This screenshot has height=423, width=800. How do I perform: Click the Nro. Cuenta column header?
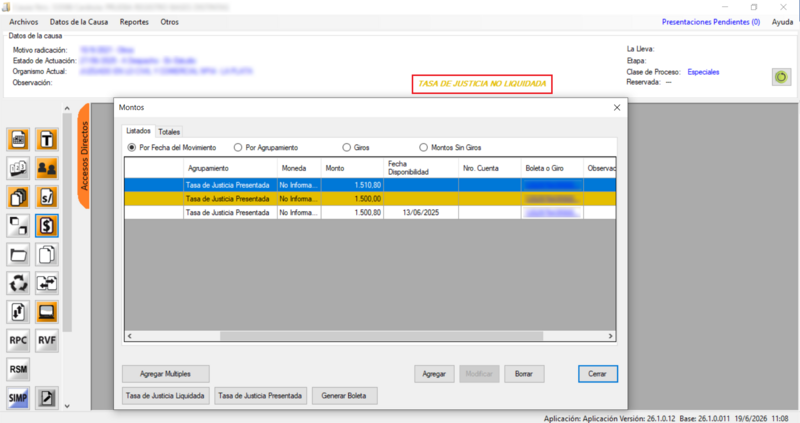coord(490,168)
